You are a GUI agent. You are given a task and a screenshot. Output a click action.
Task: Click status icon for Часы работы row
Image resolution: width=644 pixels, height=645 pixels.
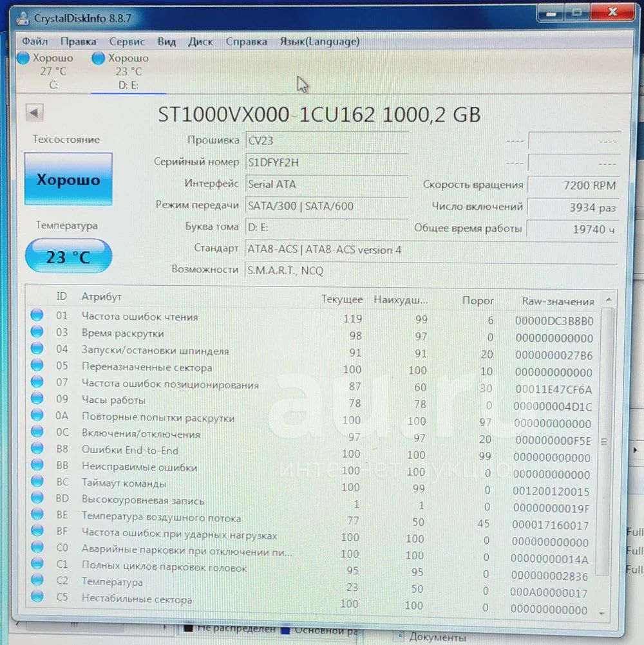pyautogui.click(x=37, y=398)
